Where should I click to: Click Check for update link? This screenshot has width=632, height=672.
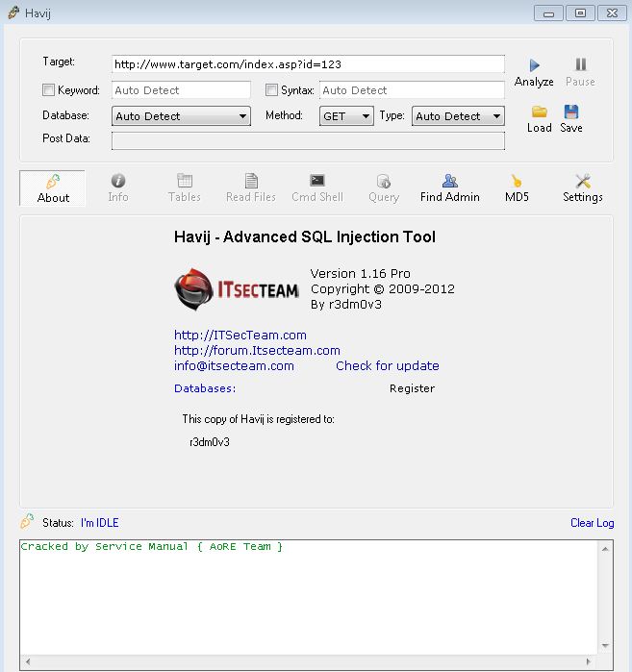pyautogui.click(x=387, y=366)
